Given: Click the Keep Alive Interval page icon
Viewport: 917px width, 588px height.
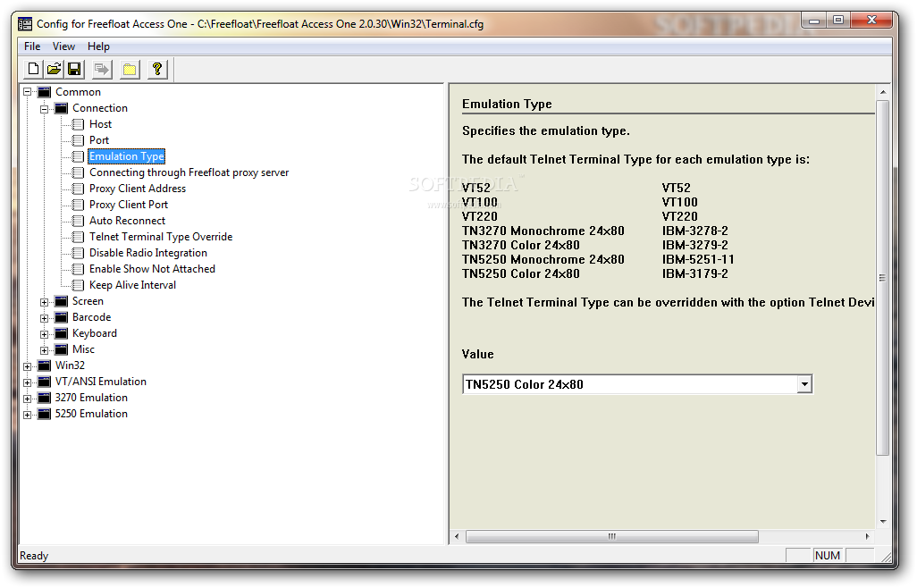Looking at the screenshot, I should tap(78, 285).
